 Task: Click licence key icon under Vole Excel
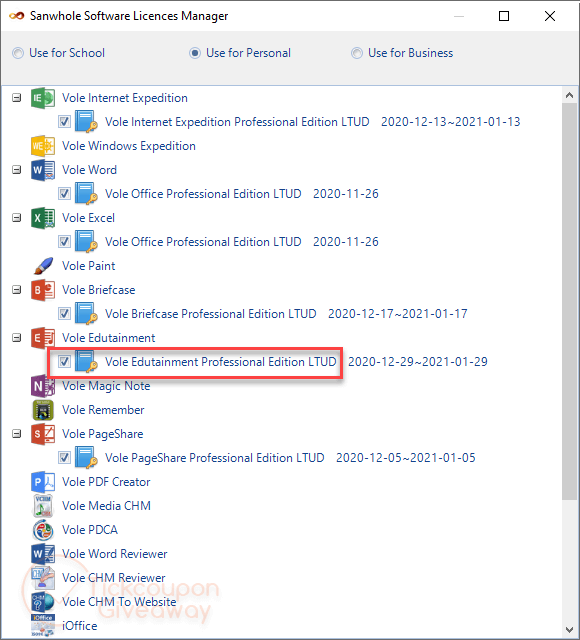87,242
